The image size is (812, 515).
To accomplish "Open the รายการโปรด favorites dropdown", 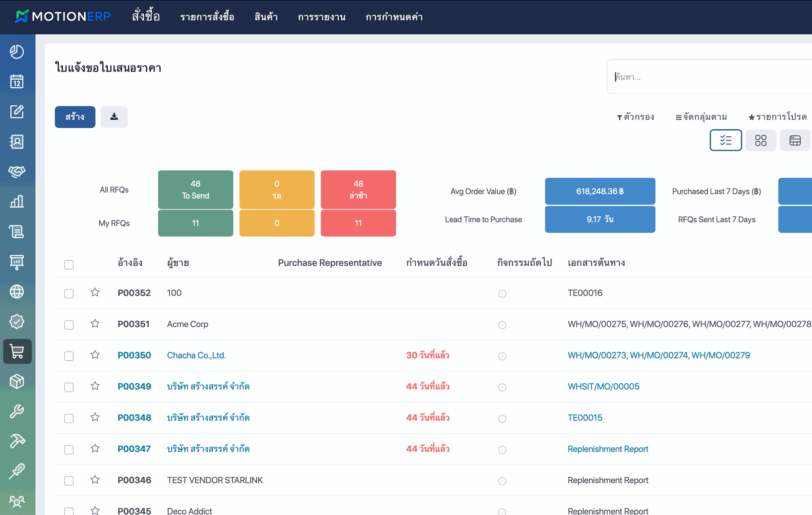I will tap(777, 117).
